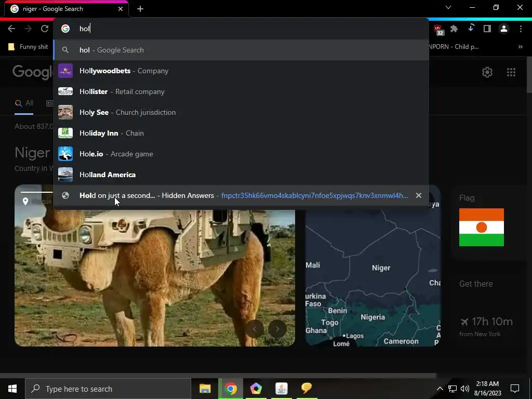
Task: Open the uBlock extension with badge 32
Action: (x=438, y=30)
